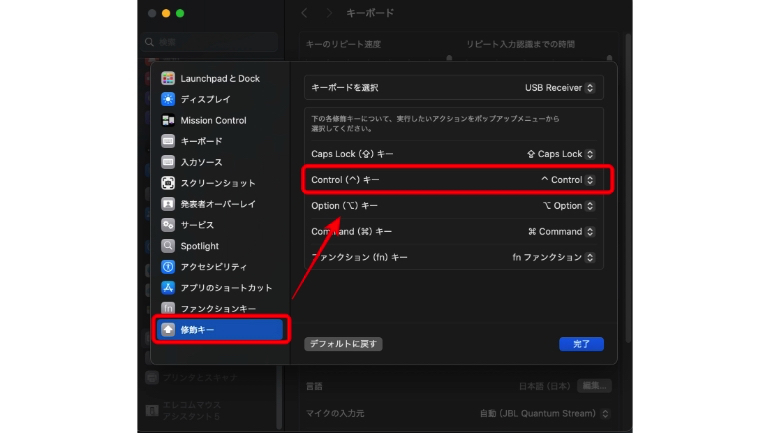Open the キーボードを選択 USB Receiver dropdown
The width and height of the screenshot is (770, 433).
tap(560, 88)
